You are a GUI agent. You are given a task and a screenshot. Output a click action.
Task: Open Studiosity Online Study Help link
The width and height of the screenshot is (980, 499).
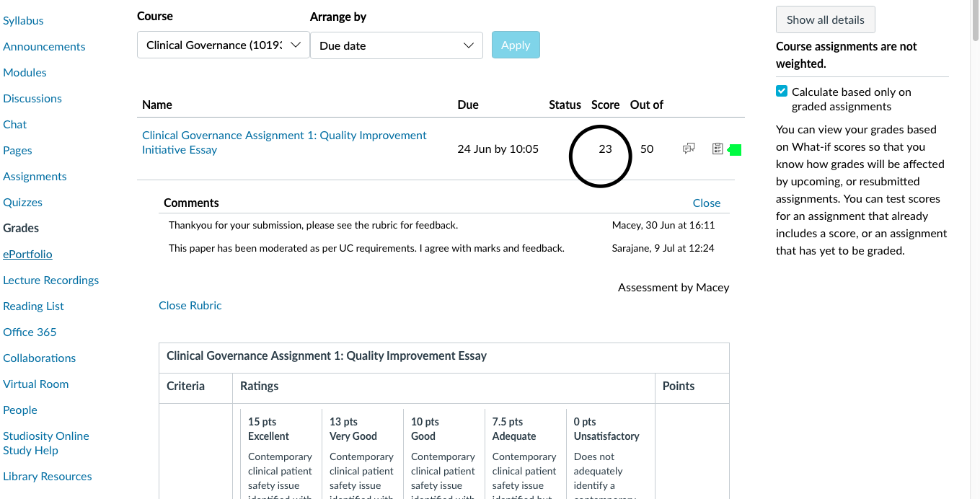tap(46, 443)
